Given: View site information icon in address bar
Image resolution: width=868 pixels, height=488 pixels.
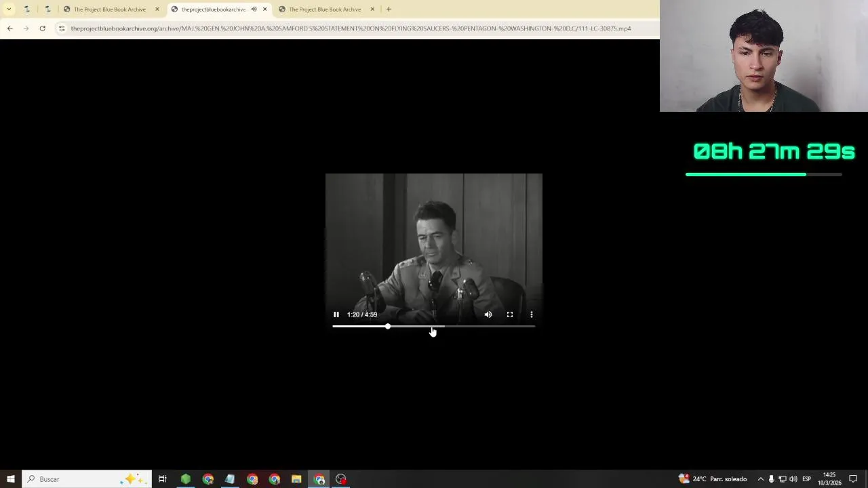Looking at the screenshot, I should 62,28.
